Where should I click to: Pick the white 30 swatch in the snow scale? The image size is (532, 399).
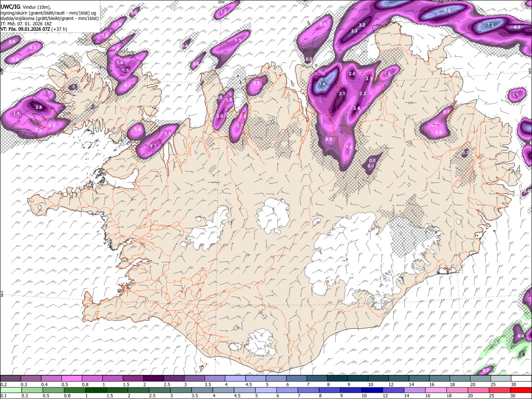pos(521,379)
